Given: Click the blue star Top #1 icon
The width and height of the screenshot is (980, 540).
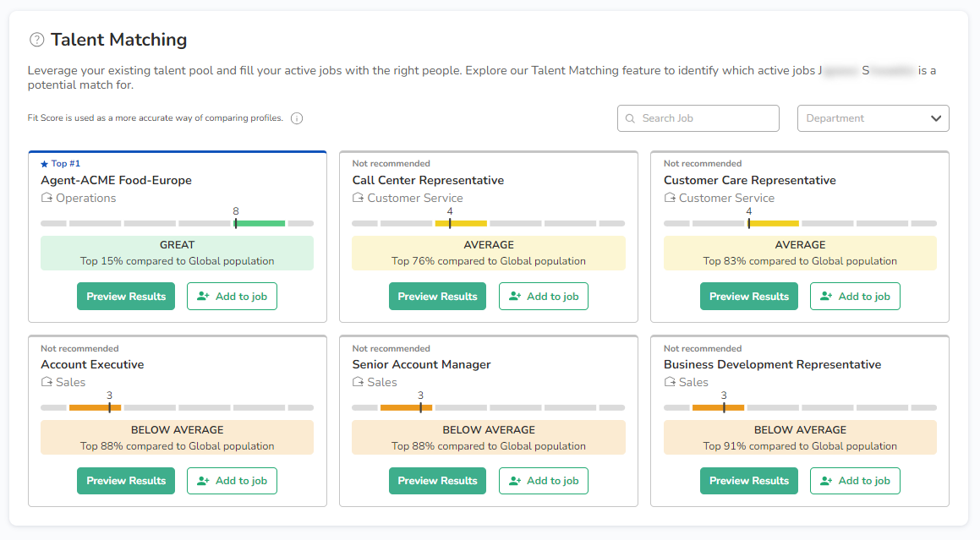Looking at the screenshot, I should [x=45, y=164].
